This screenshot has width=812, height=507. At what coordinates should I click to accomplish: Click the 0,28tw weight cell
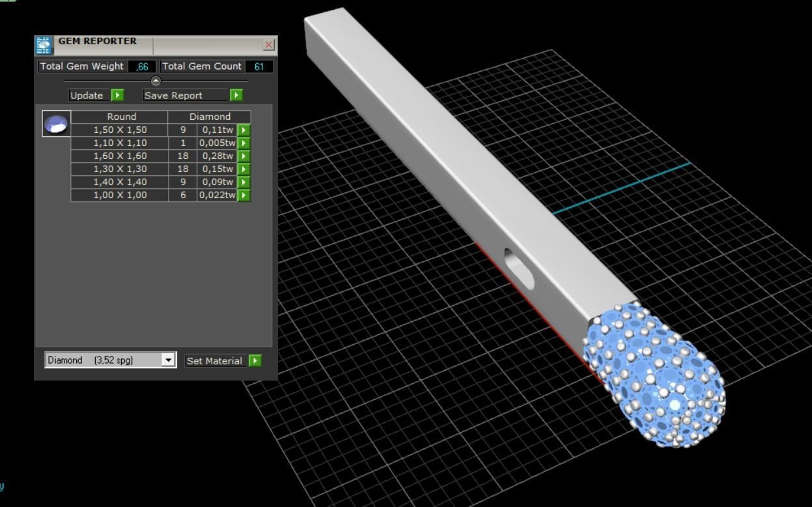(x=217, y=156)
